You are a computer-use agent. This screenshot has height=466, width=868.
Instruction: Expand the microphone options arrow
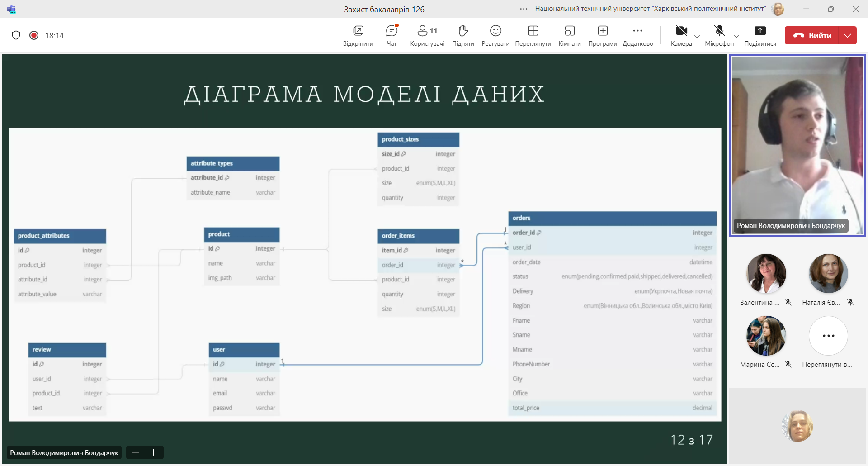(736, 37)
